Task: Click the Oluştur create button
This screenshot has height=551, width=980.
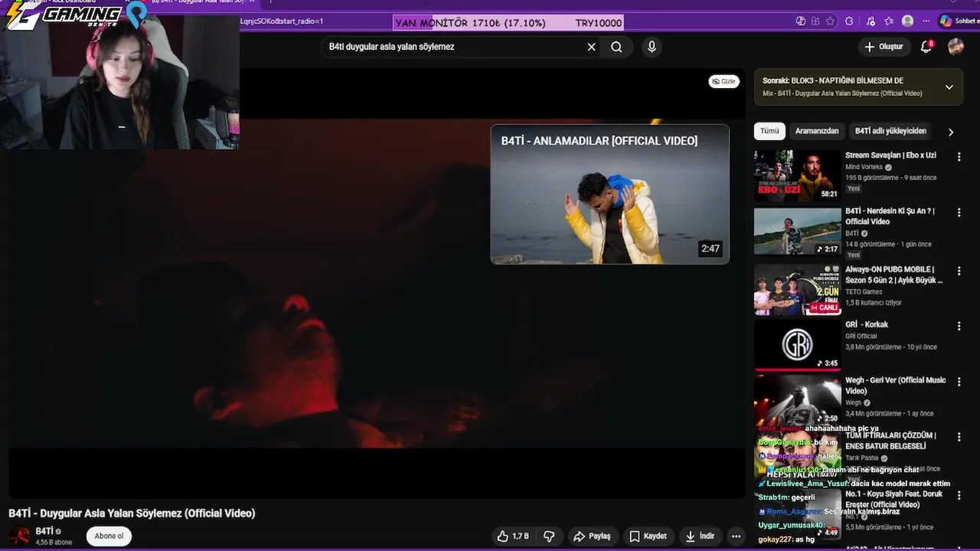Action: (x=884, y=47)
